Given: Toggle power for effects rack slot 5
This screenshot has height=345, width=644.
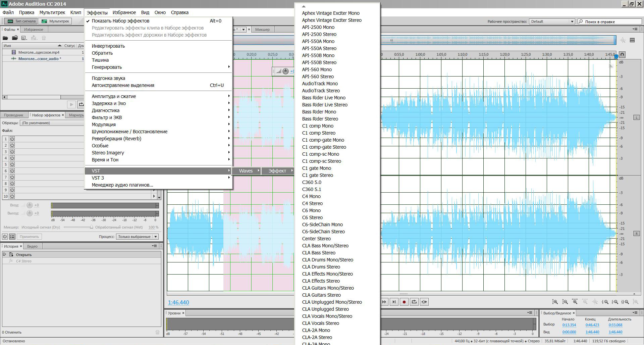Looking at the screenshot, I should (12, 164).
